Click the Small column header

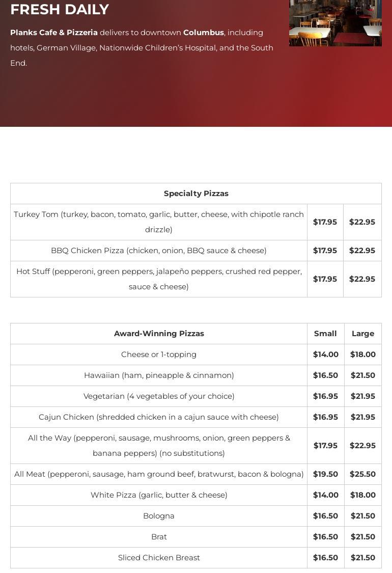(325, 334)
